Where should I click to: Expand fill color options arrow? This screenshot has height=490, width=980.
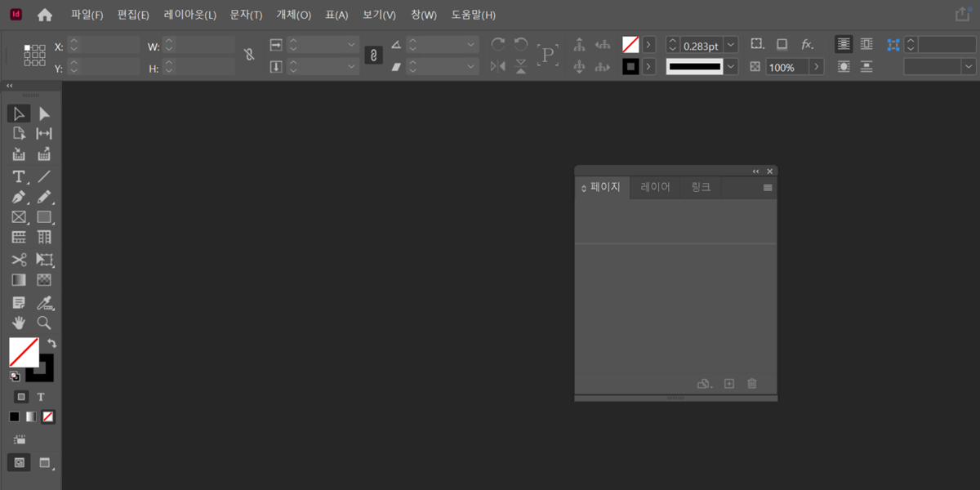(x=648, y=45)
